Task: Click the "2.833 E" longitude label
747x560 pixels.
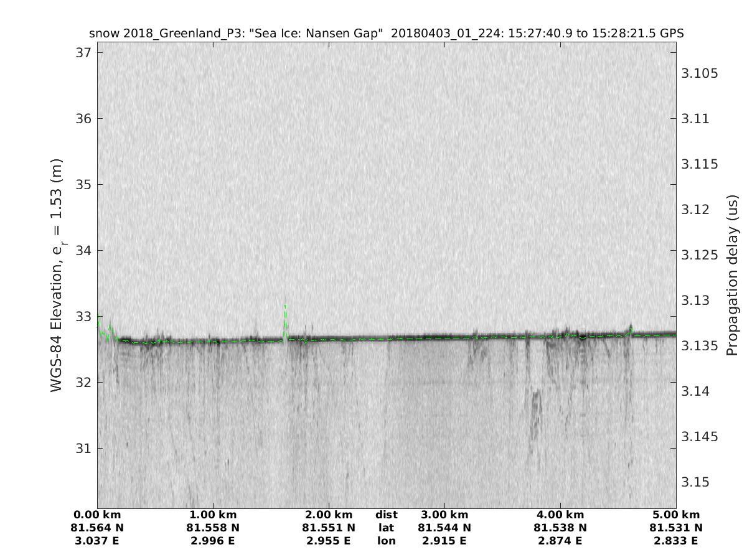Action: point(676,541)
